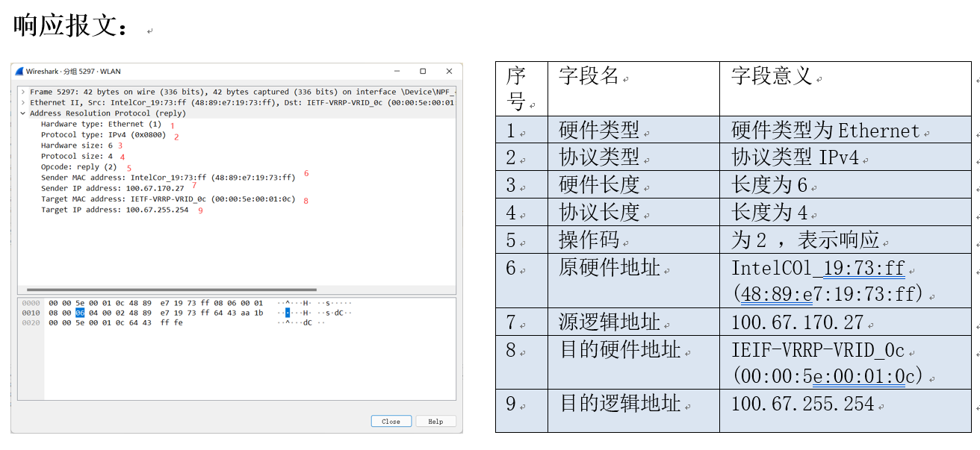This screenshot has width=980, height=450.
Task: Click 100.67.255.254 in the table
Action: click(x=802, y=404)
